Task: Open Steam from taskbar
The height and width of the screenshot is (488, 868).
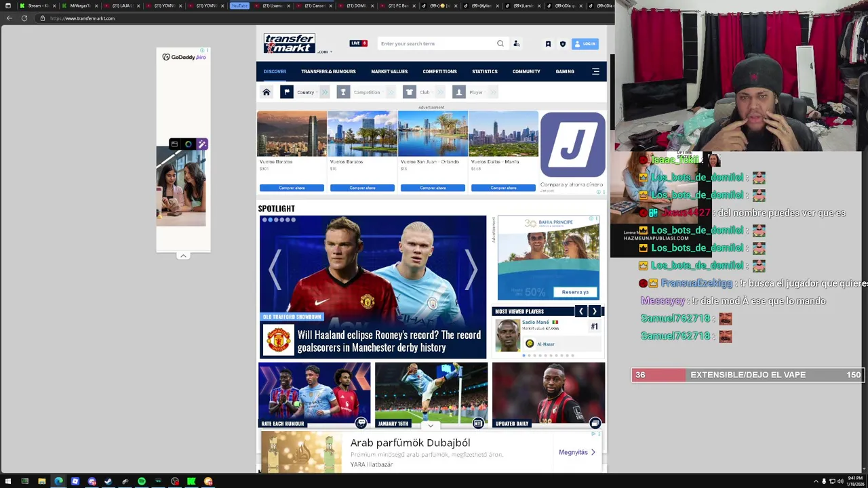Action: coord(108,481)
